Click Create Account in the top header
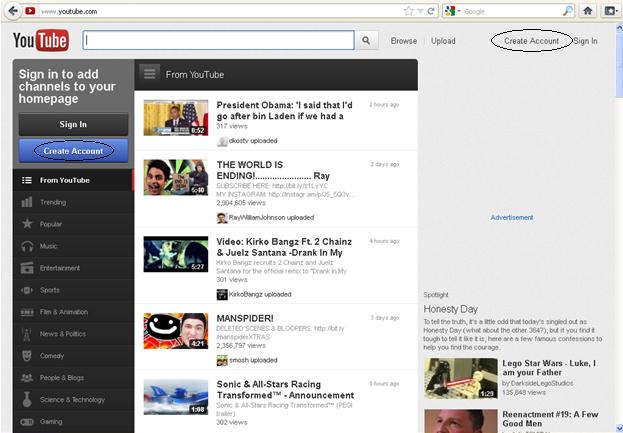Viewport: 623px width, 433px height. pyautogui.click(x=531, y=41)
